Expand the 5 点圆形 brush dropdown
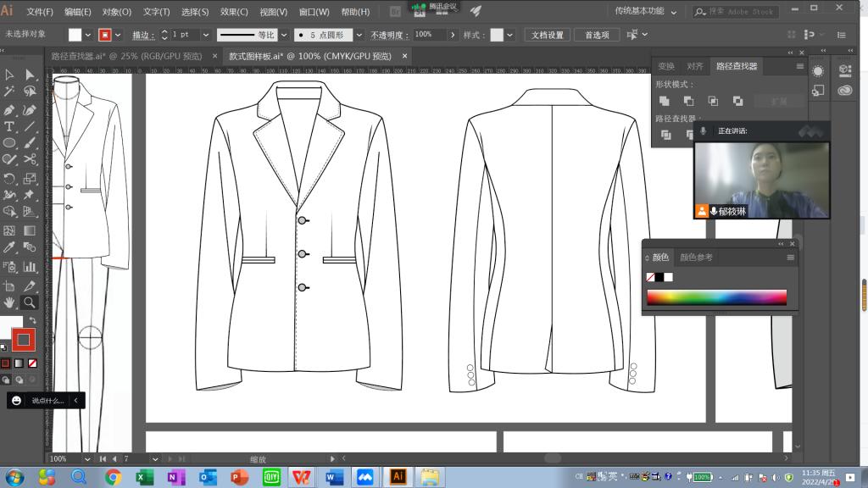The height and width of the screenshot is (488, 868). (x=359, y=35)
